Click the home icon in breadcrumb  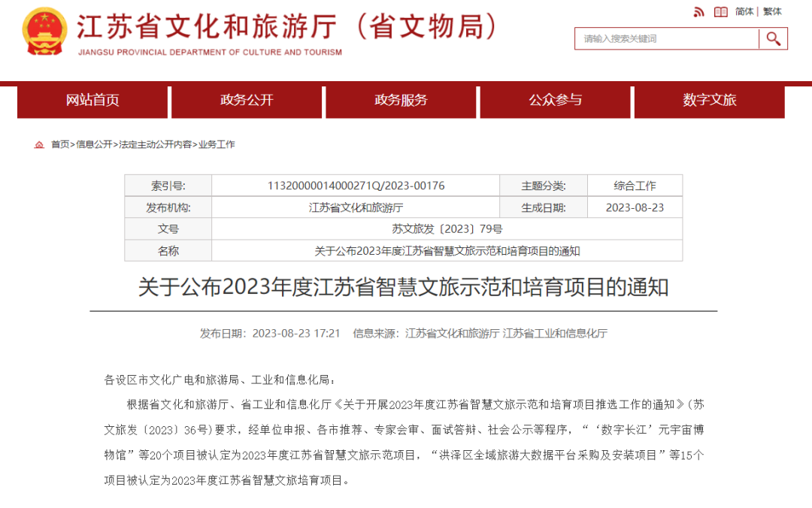[x=39, y=144]
